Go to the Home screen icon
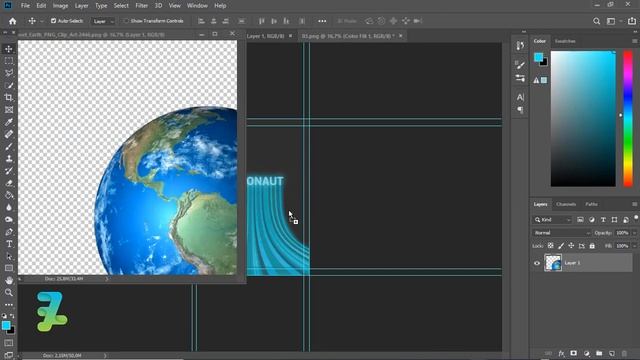Image resolution: width=640 pixels, height=360 pixels. coord(13,21)
